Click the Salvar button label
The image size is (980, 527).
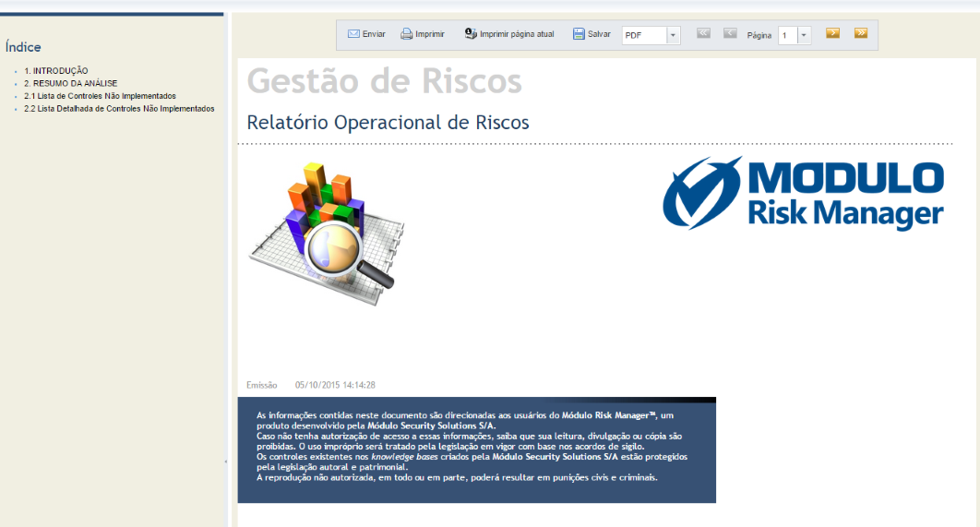599,34
